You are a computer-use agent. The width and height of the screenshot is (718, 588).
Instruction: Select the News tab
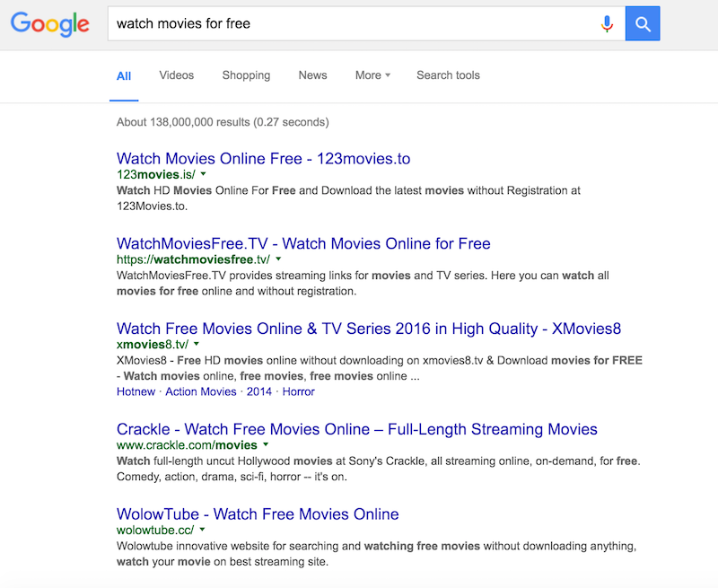[312, 75]
